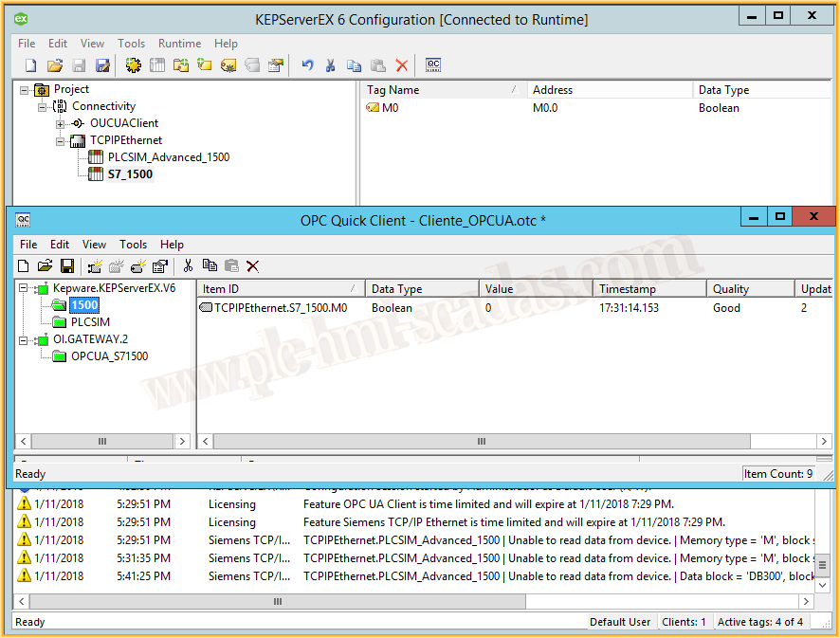Save the Quick Client file via floppy icon
The height and width of the screenshot is (638, 840).
pyautogui.click(x=67, y=266)
